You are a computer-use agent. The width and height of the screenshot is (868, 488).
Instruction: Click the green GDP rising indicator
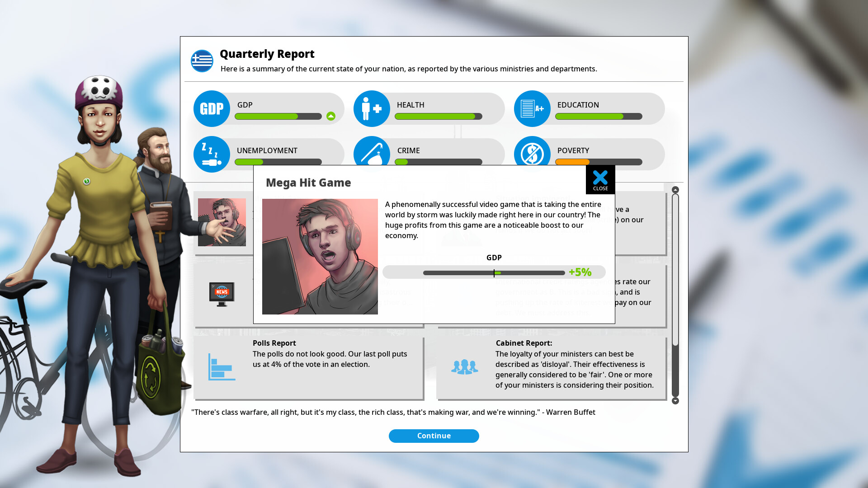tap(331, 116)
